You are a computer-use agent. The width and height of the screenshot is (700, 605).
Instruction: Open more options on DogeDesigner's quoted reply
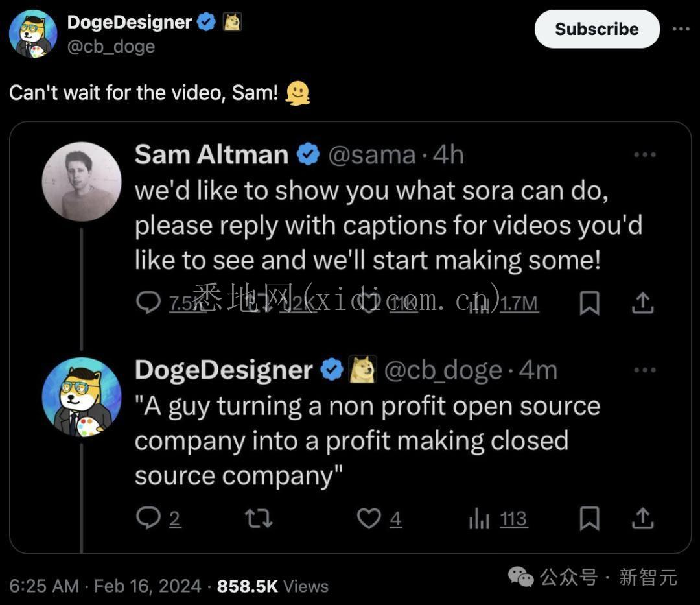point(644,370)
